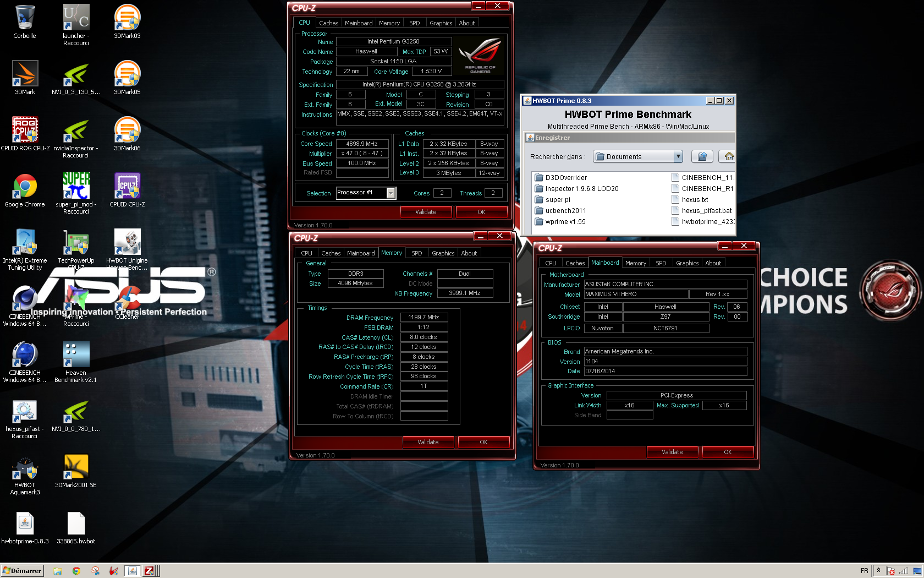Viewport: 924px width, 578px height.
Task: Click OK in the Memory CPU-Z window
Action: click(483, 442)
